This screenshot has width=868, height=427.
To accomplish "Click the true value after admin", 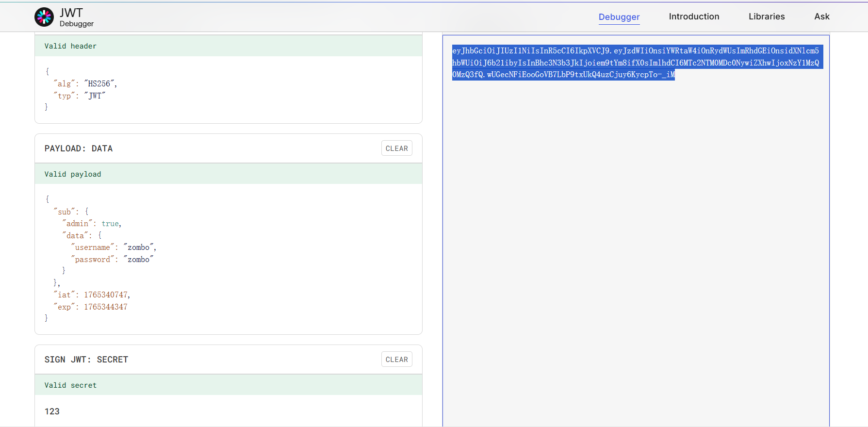I will (x=110, y=223).
